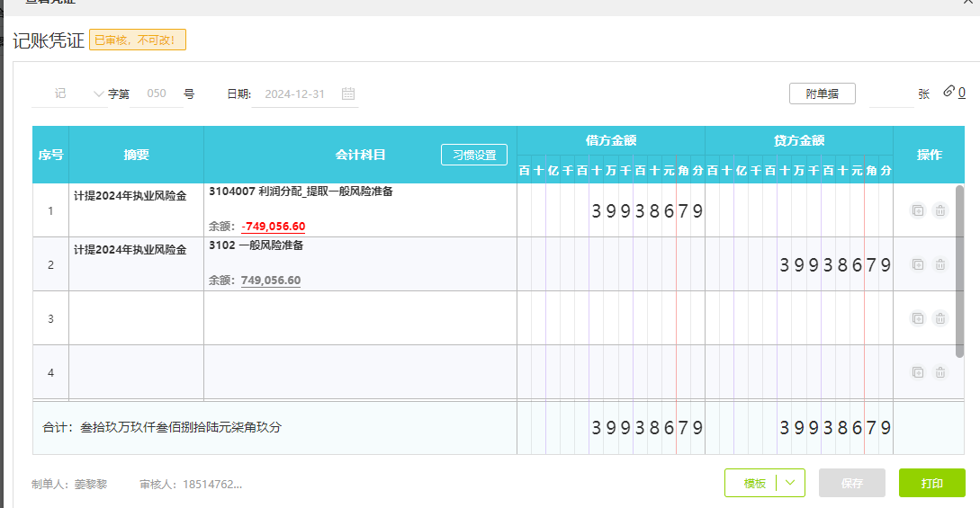Click the voucher number 050 field

[157, 94]
